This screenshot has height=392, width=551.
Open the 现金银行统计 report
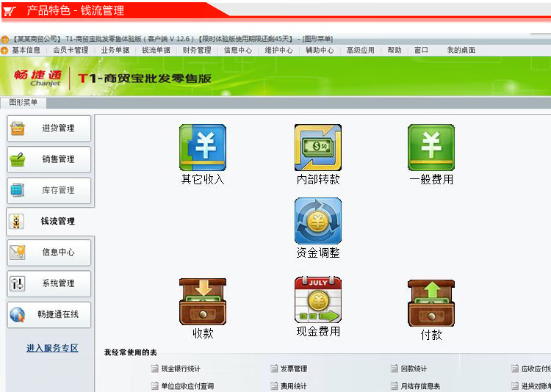[176, 369]
